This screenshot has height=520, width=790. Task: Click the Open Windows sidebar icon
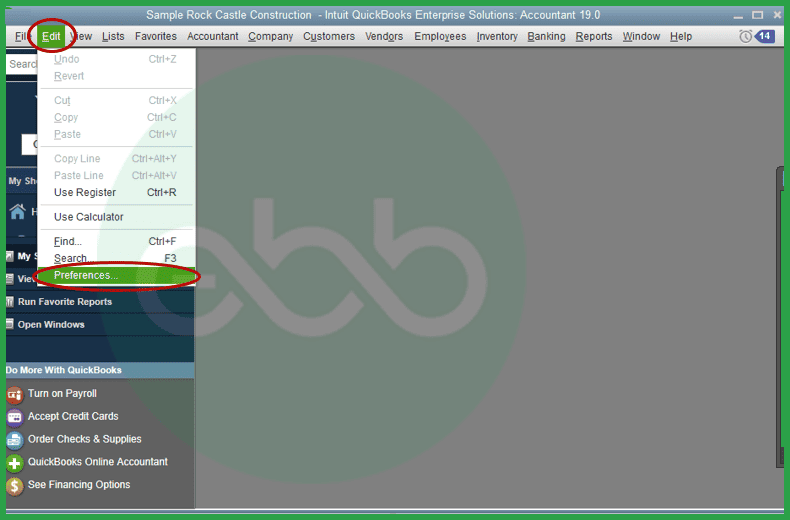[10, 324]
